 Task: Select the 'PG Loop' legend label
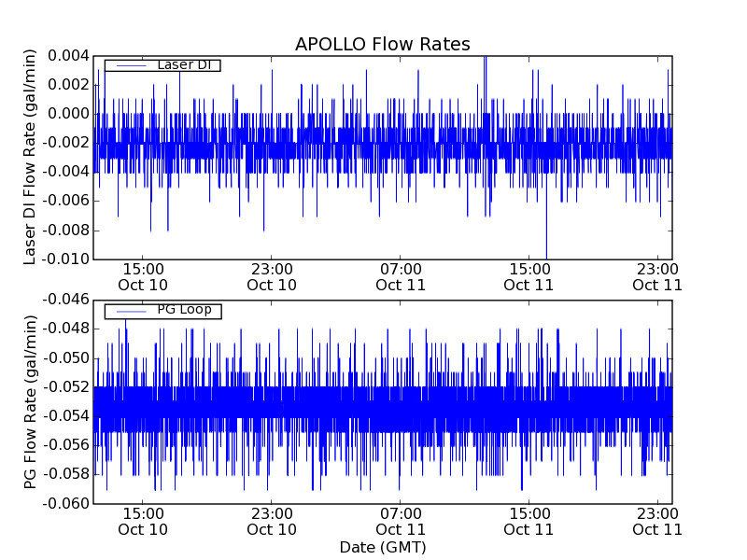[x=184, y=310]
